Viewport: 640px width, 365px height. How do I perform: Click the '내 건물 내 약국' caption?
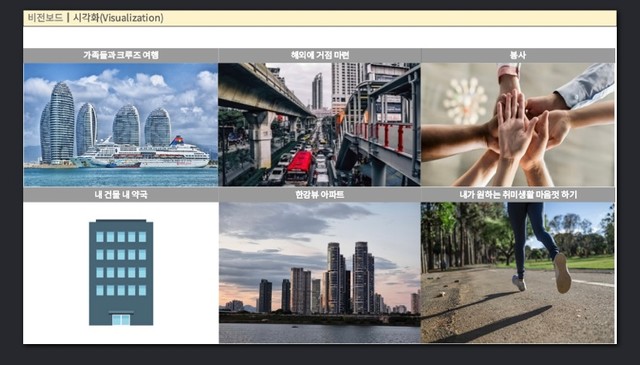[x=121, y=195]
